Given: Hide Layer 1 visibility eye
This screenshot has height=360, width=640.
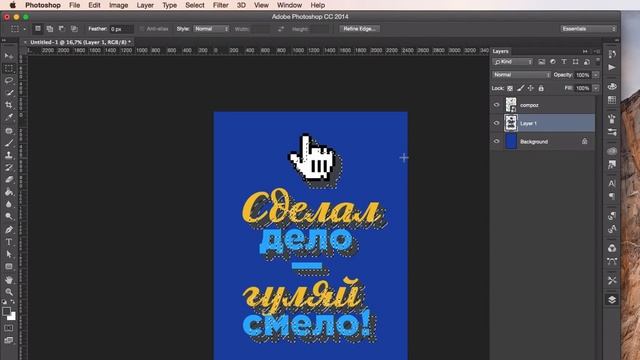Looking at the screenshot, I should pos(496,123).
